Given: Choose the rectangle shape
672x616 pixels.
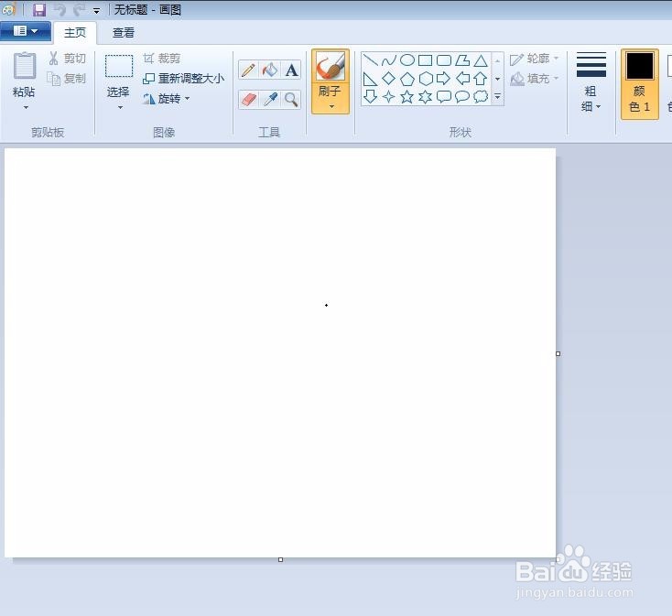Looking at the screenshot, I should coord(425,60).
